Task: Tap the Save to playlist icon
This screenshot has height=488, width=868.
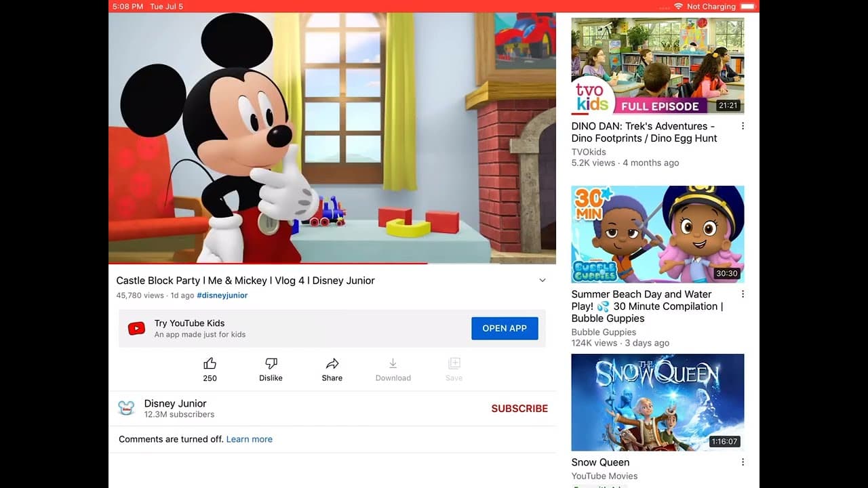Action: pyautogui.click(x=454, y=363)
